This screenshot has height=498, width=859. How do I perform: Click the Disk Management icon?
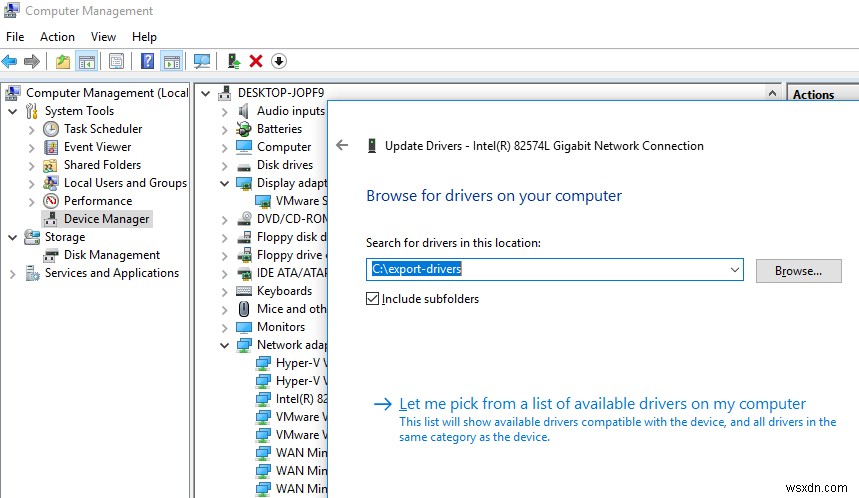click(x=51, y=255)
